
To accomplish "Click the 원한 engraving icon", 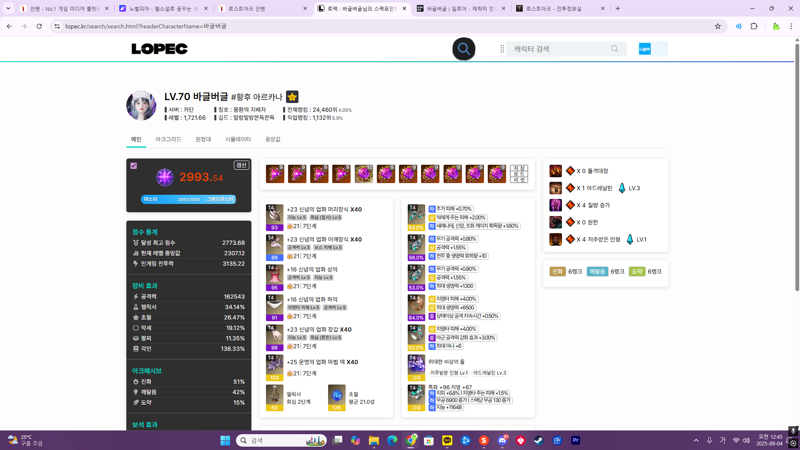I will pyautogui.click(x=555, y=222).
